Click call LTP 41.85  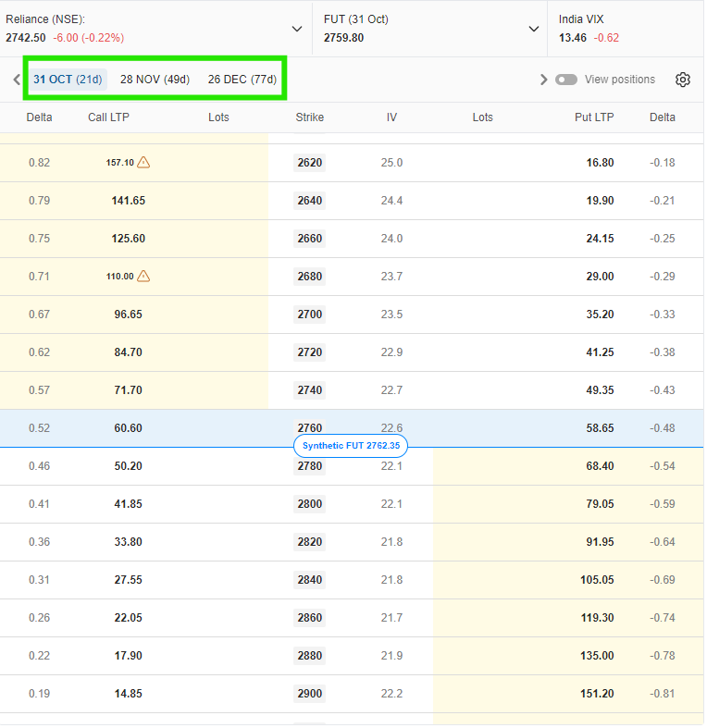pos(129,504)
